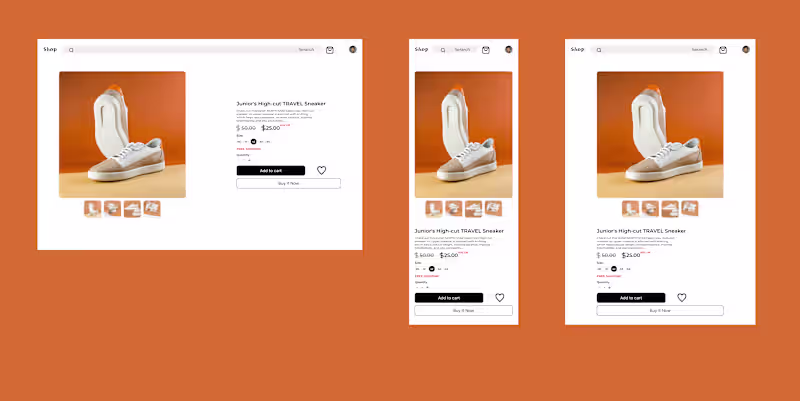The height and width of the screenshot is (401, 800).
Task: Select first sneaker thumbnail in desktop mockup
Action: tap(92, 209)
